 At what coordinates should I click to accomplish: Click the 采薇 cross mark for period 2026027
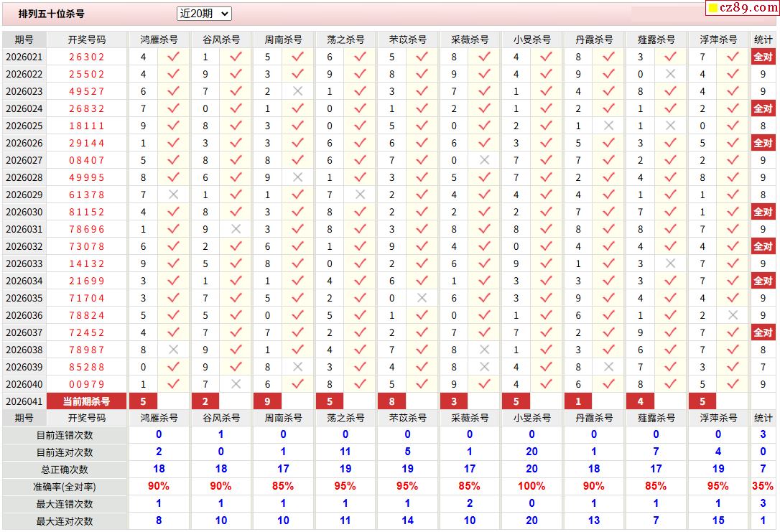484,160
